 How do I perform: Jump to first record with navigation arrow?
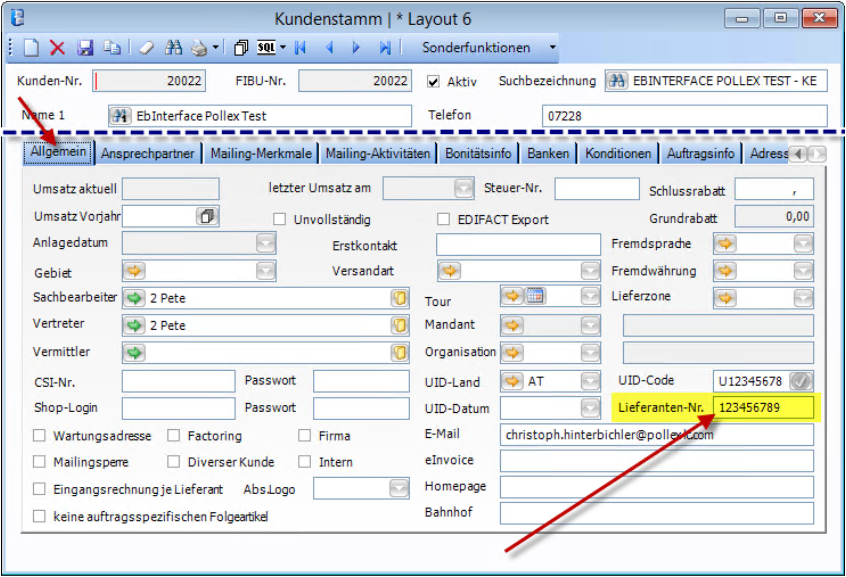tap(300, 48)
